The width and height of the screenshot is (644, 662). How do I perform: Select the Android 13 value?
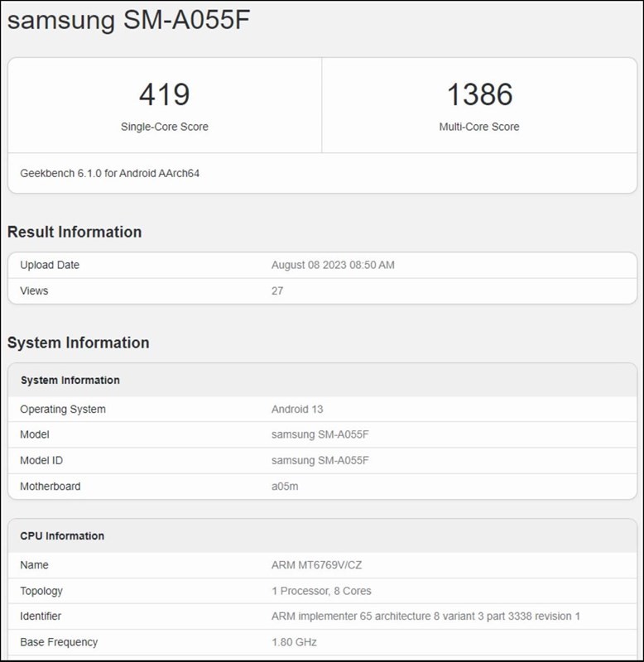pos(297,409)
